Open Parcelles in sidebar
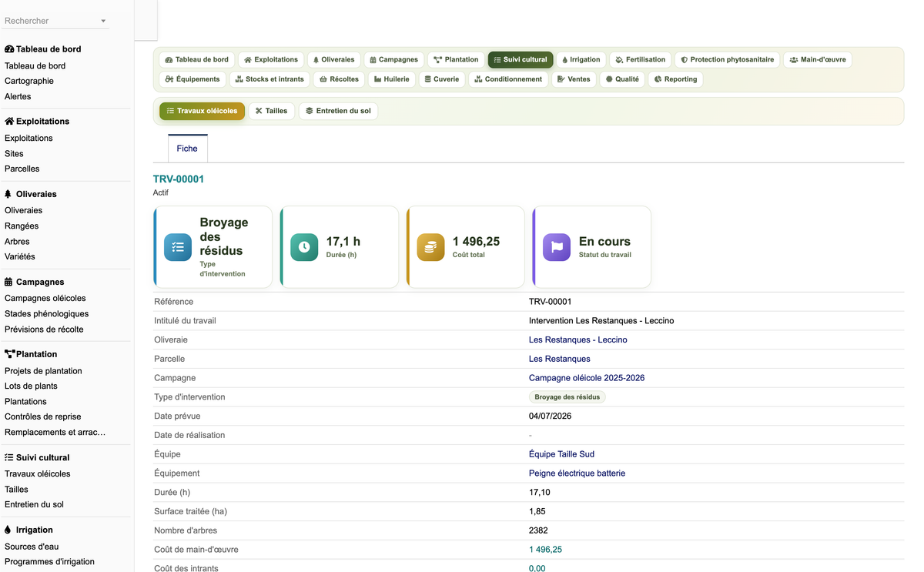 pos(22,169)
